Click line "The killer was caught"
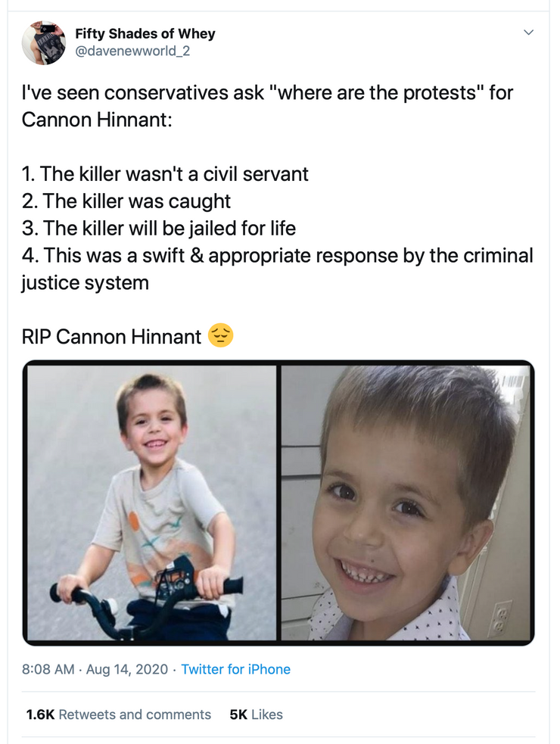This screenshot has height=744, width=560. 126,201
